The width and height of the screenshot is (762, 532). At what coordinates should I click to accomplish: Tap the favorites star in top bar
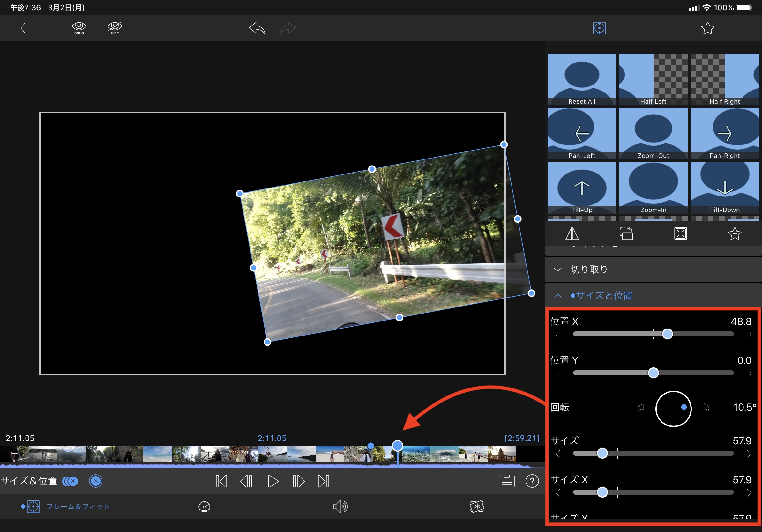click(707, 28)
